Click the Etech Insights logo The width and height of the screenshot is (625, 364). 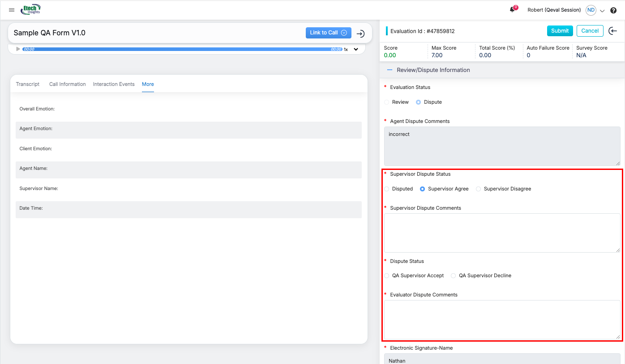(31, 9)
